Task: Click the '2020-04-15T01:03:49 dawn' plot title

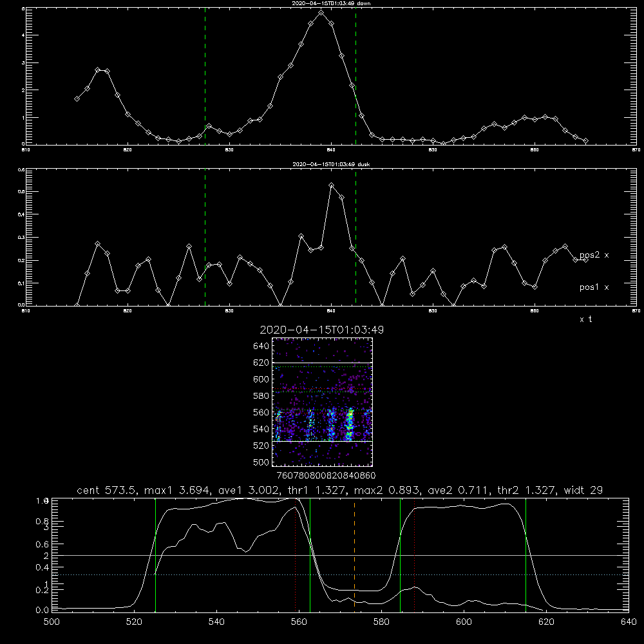Action: click(332, 3)
